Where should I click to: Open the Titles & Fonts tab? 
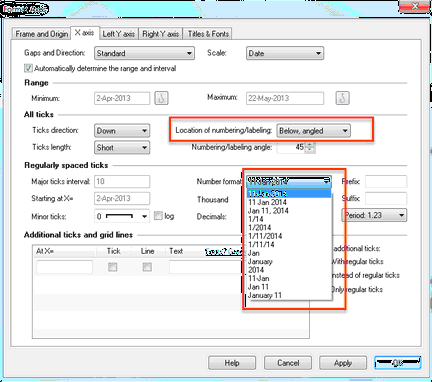[x=208, y=34]
